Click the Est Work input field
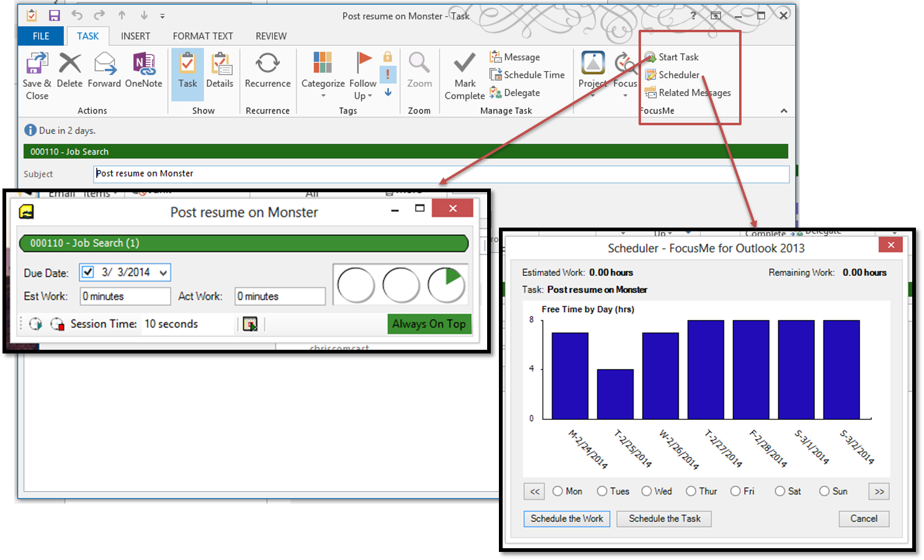 (x=125, y=296)
